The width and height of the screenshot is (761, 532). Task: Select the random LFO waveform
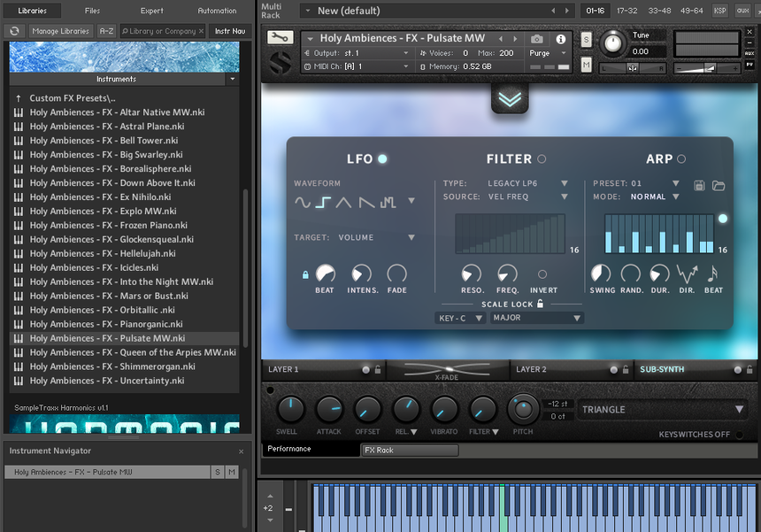[388, 202]
